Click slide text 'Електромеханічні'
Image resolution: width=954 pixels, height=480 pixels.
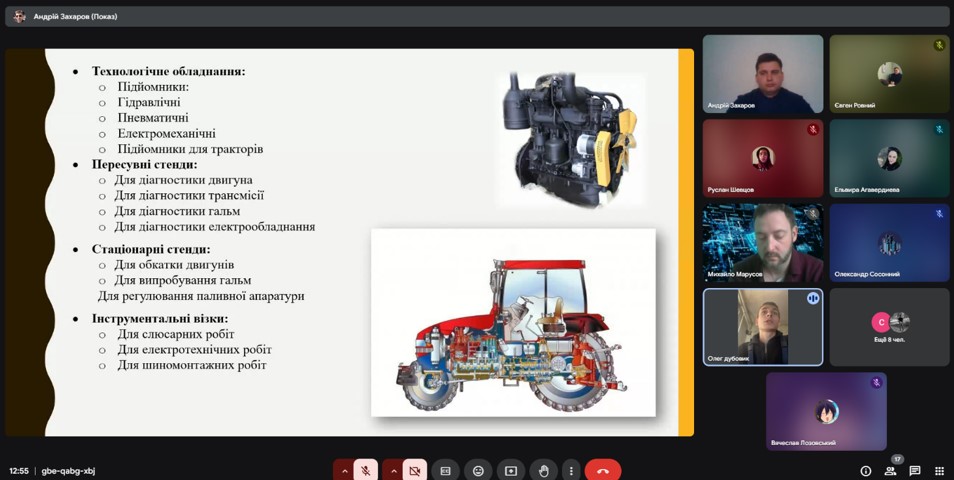[167, 133]
